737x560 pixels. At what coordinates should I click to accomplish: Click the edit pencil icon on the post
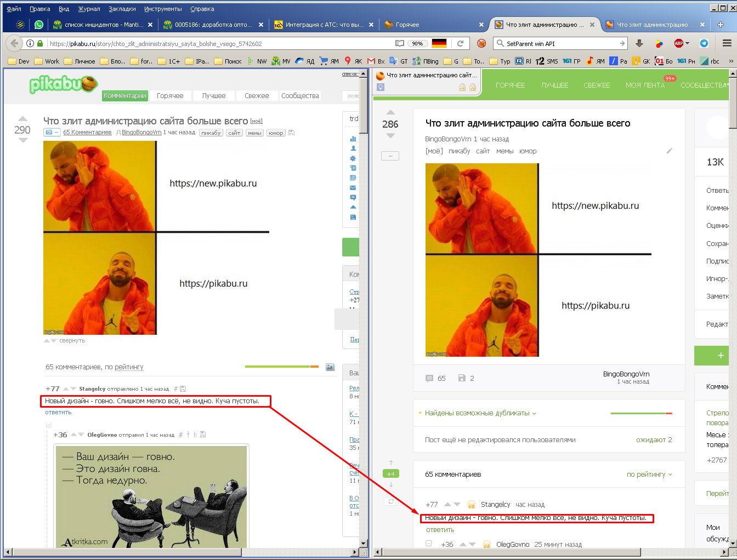point(669,151)
